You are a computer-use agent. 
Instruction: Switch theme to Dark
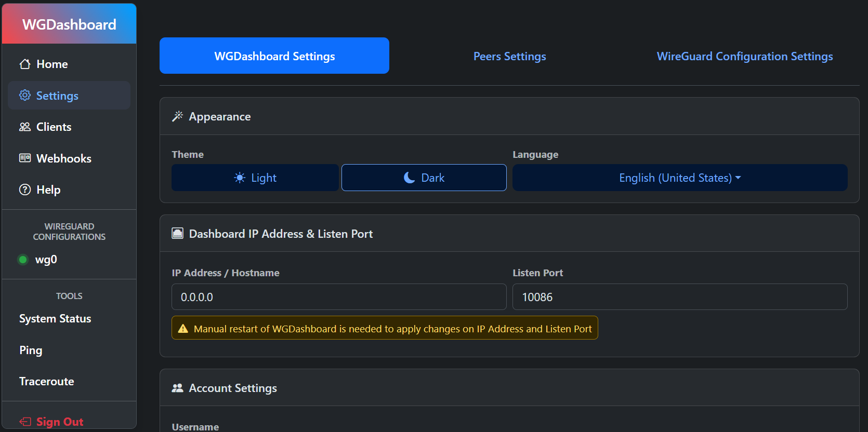424,178
